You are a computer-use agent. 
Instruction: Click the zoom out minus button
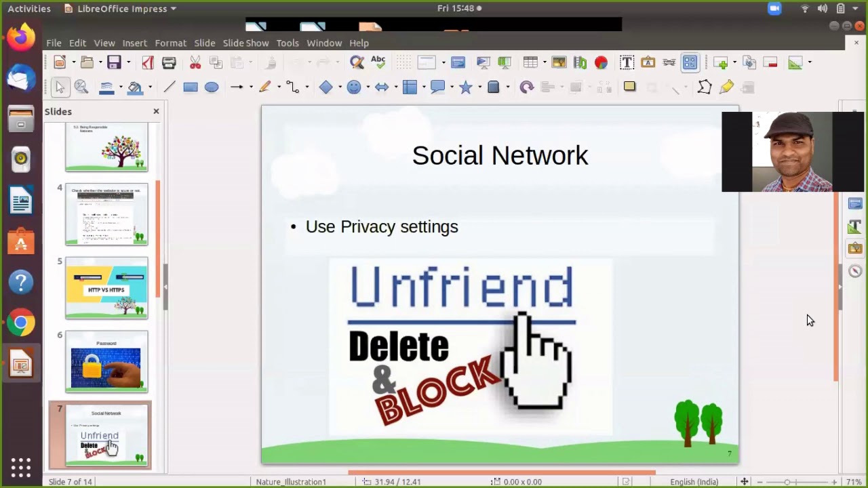[x=760, y=482]
